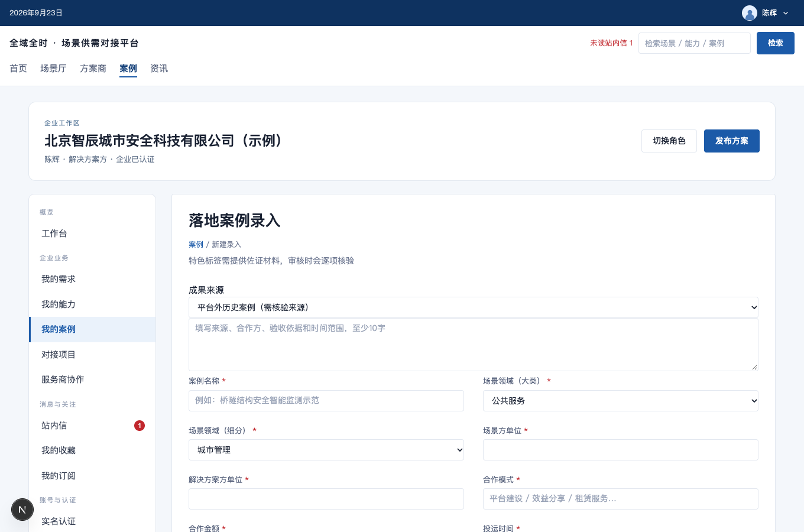Click the 落地案例录入 page heading
Image resolution: width=804 pixels, height=532 pixels.
click(234, 220)
